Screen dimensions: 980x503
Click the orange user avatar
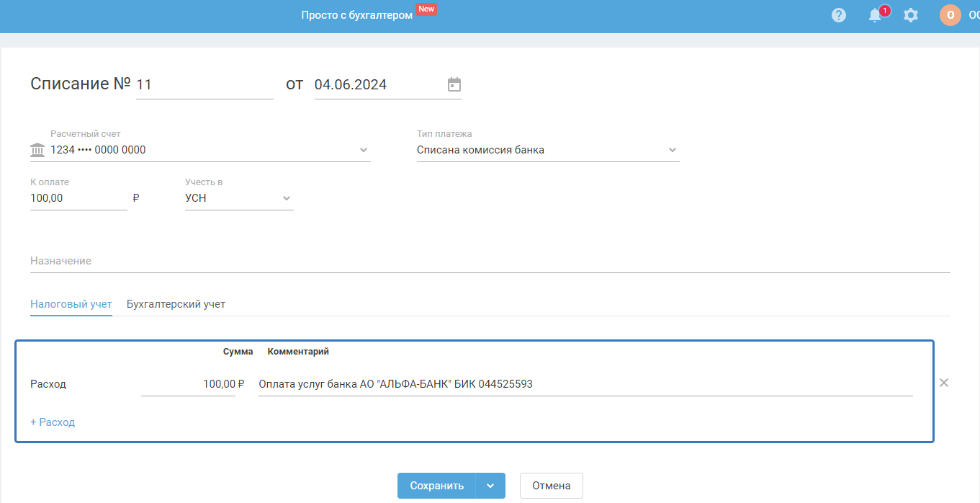click(x=950, y=15)
